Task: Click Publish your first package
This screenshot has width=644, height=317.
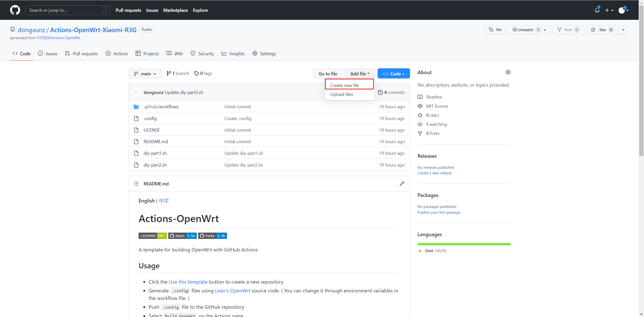Action: pyautogui.click(x=439, y=213)
